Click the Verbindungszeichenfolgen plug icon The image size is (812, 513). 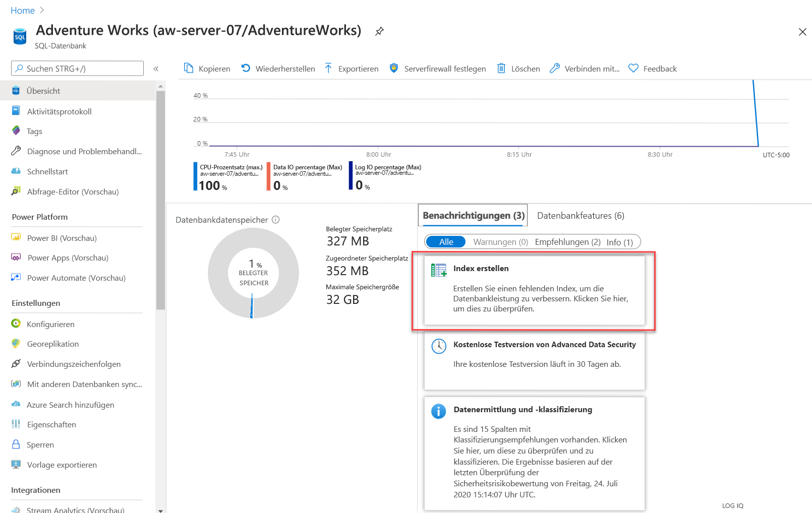coord(16,363)
